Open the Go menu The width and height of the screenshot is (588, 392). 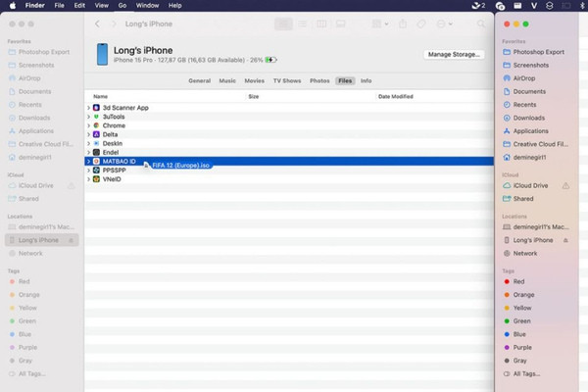click(x=122, y=6)
